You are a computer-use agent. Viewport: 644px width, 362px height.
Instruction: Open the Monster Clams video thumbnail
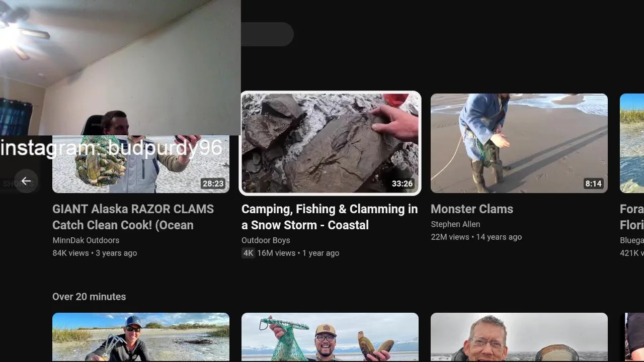click(x=519, y=143)
